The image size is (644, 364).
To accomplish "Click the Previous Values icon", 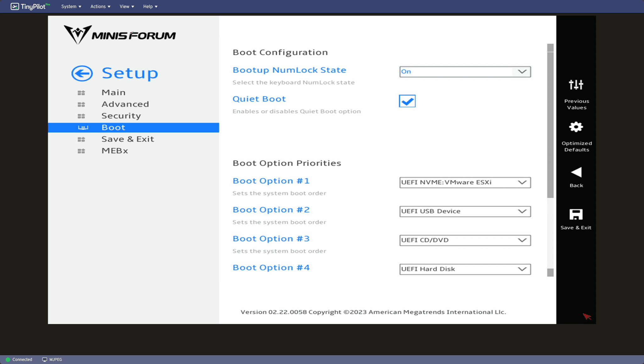I will 575,84.
